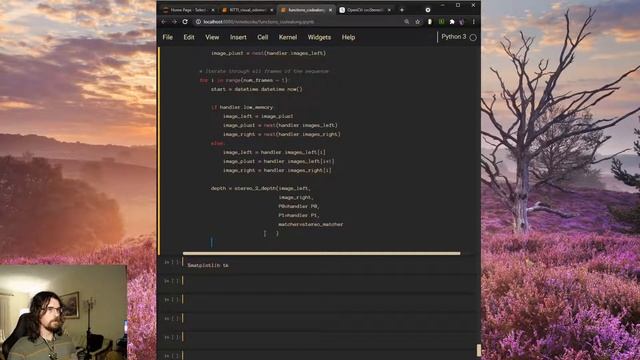Open the Widgets menu
The height and width of the screenshot is (360, 640).
pyautogui.click(x=319, y=37)
